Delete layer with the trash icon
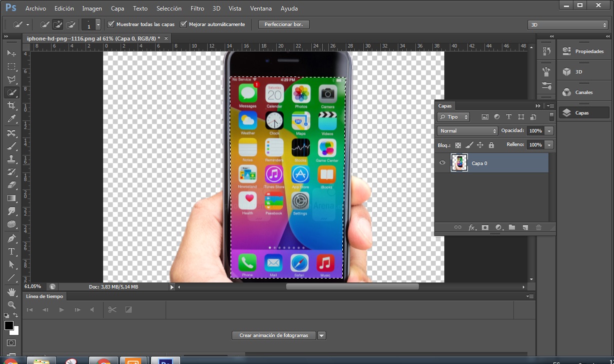This screenshot has width=614, height=364. (538, 227)
